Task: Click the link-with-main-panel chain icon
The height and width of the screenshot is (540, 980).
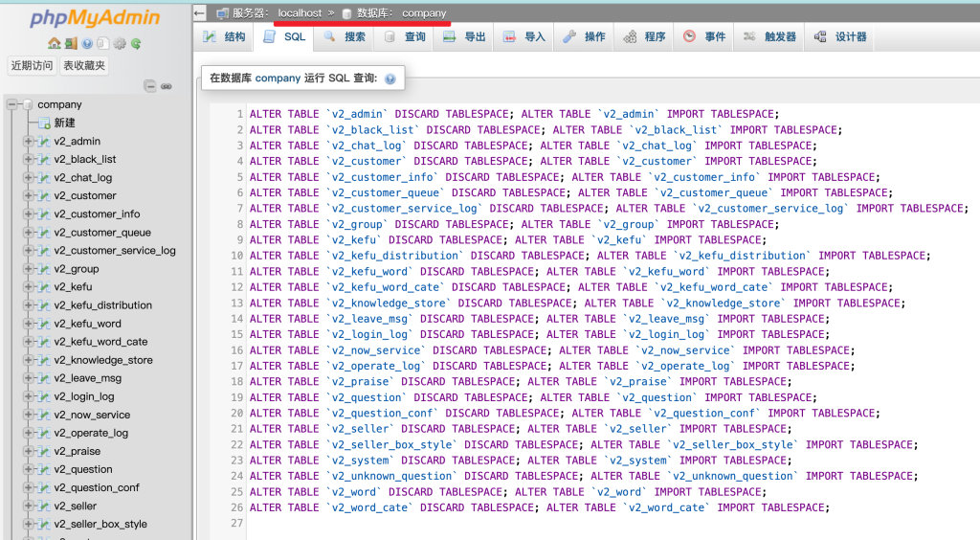Action: click(x=167, y=86)
